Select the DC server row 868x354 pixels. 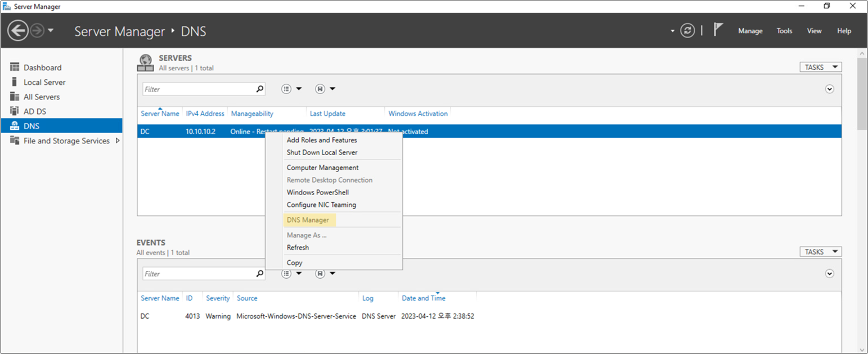(489, 131)
